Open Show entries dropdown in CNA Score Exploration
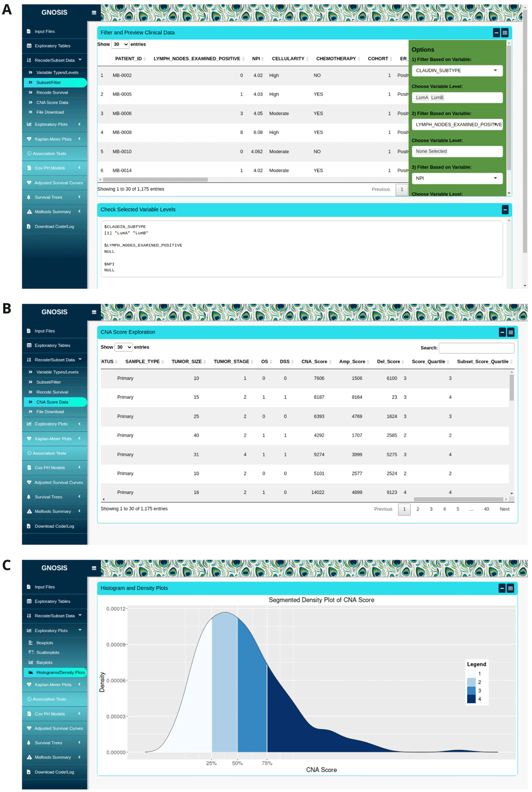532x792 pixels. point(123,347)
